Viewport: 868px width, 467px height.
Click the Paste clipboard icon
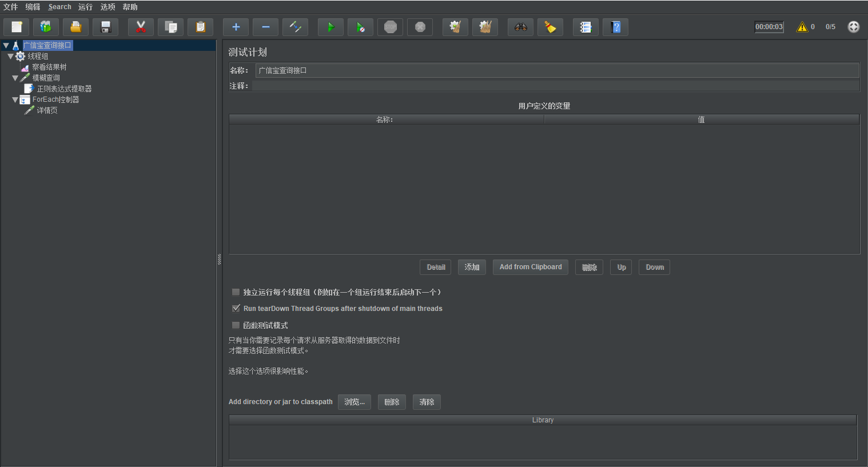coord(200,27)
